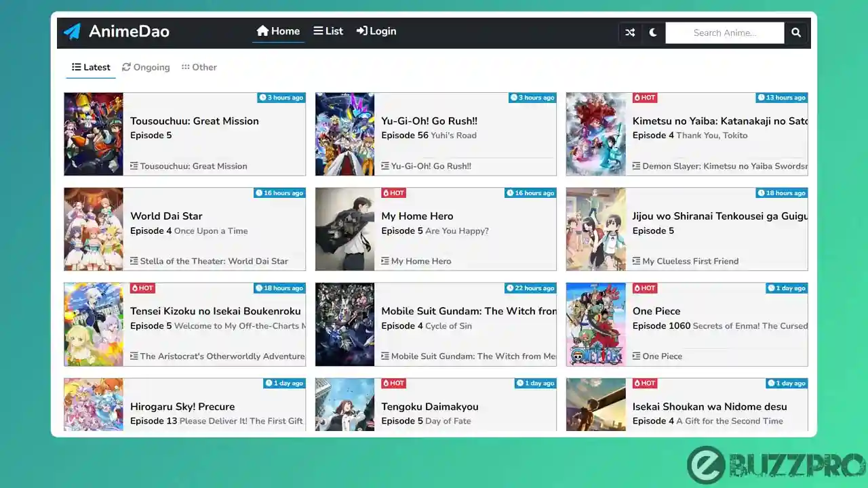Click Episode 4 Once Upon a Time text
Image resolution: width=868 pixels, height=488 pixels.
point(189,230)
